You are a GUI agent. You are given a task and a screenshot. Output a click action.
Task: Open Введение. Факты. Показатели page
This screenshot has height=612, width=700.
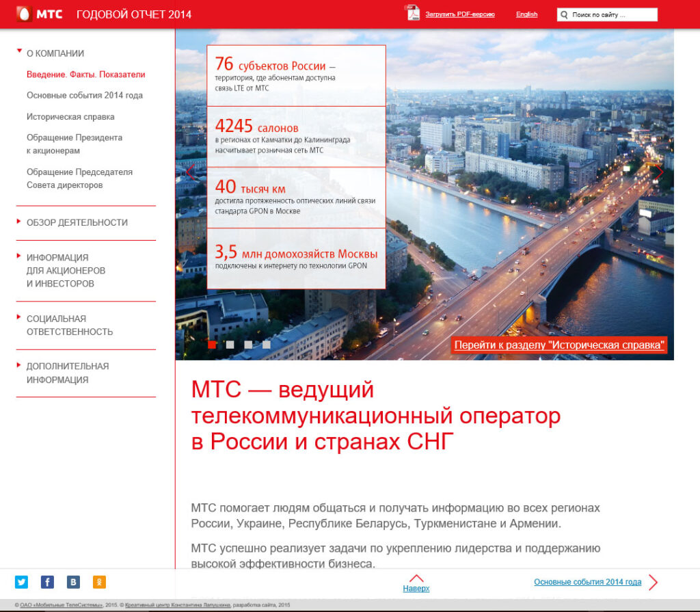85,75
